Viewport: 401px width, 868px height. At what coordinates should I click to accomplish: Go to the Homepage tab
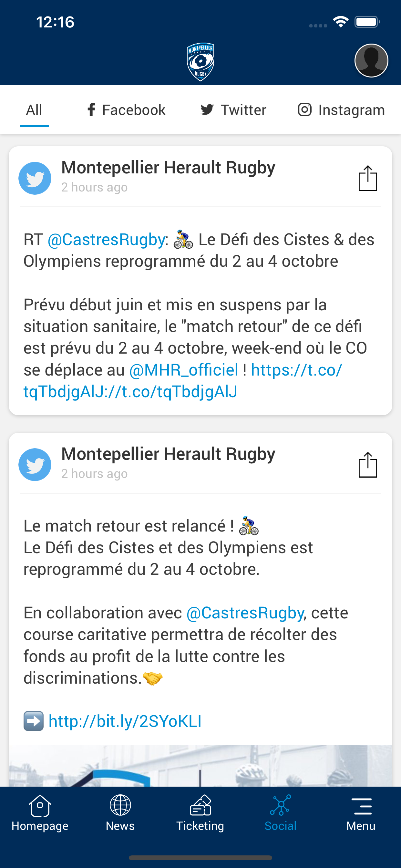coord(40,813)
